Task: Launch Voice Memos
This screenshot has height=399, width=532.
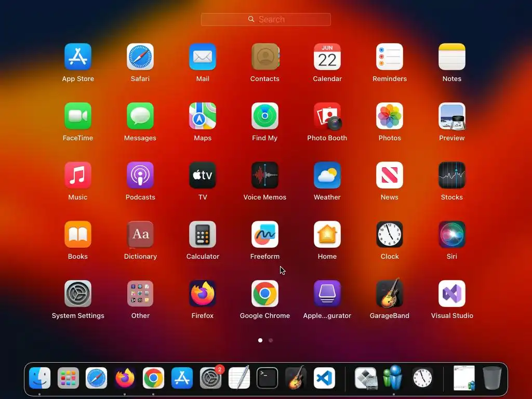Action: click(265, 175)
